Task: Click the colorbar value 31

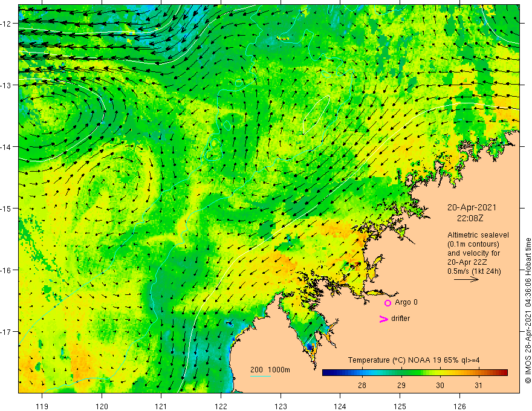Action: 478,386
